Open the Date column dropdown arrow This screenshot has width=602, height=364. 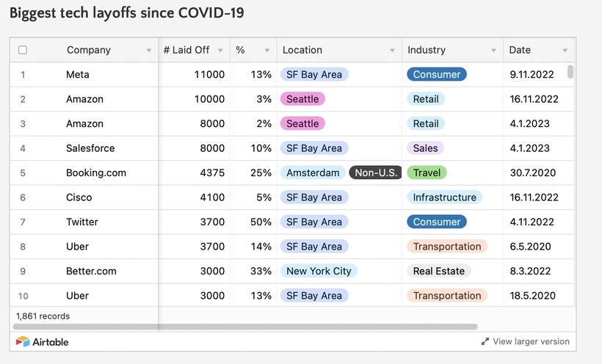[x=565, y=51]
